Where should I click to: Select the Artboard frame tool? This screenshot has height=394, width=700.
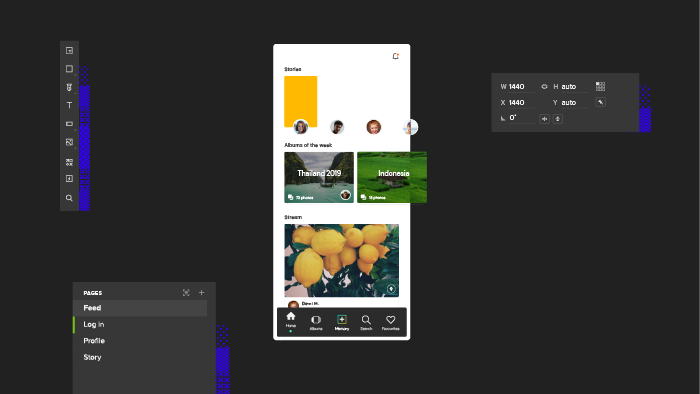coord(69,50)
